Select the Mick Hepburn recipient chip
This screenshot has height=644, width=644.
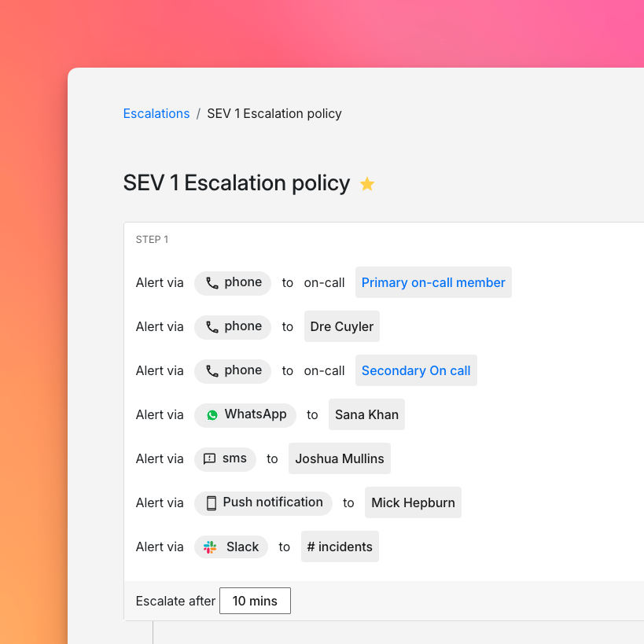tap(413, 502)
